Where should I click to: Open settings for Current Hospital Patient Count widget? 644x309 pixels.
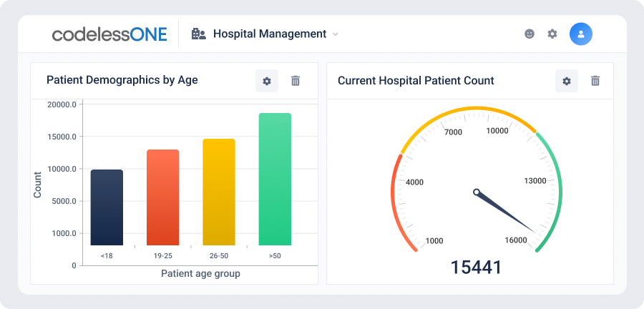(x=567, y=81)
